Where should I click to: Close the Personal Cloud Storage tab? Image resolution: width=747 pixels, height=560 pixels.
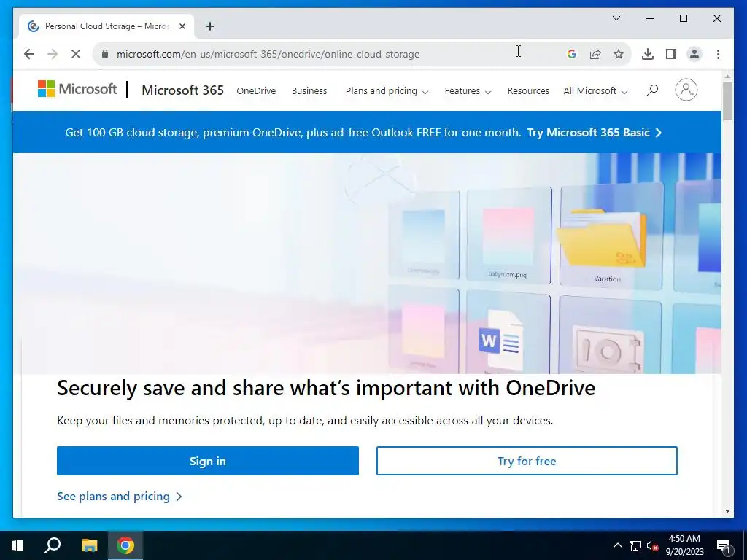point(182,26)
